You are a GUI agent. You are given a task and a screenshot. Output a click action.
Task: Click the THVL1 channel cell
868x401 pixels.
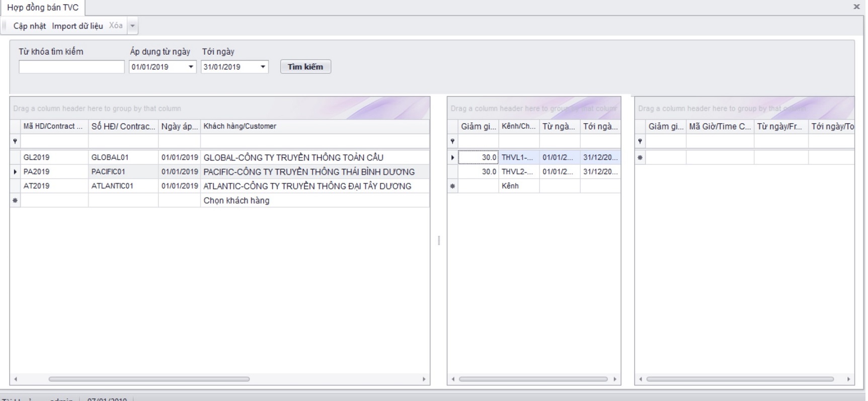point(519,157)
